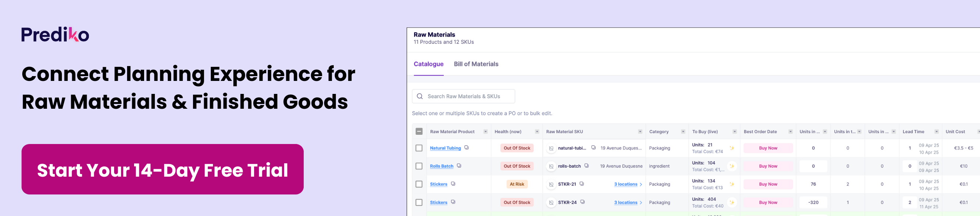Image resolution: width=980 pixels, height=216 pixels.
Task: Tick the checkbox for Rolls Batch row
Action: [419, 166]
